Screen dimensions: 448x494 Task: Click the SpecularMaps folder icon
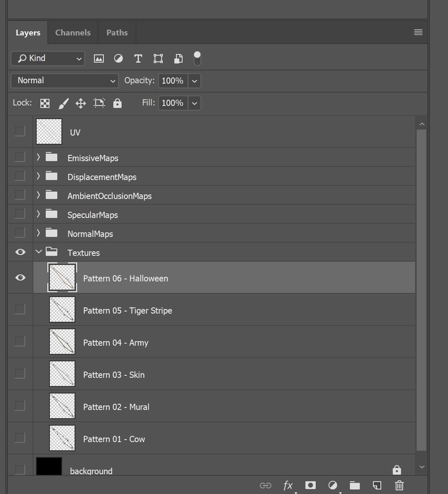(51, 214)
